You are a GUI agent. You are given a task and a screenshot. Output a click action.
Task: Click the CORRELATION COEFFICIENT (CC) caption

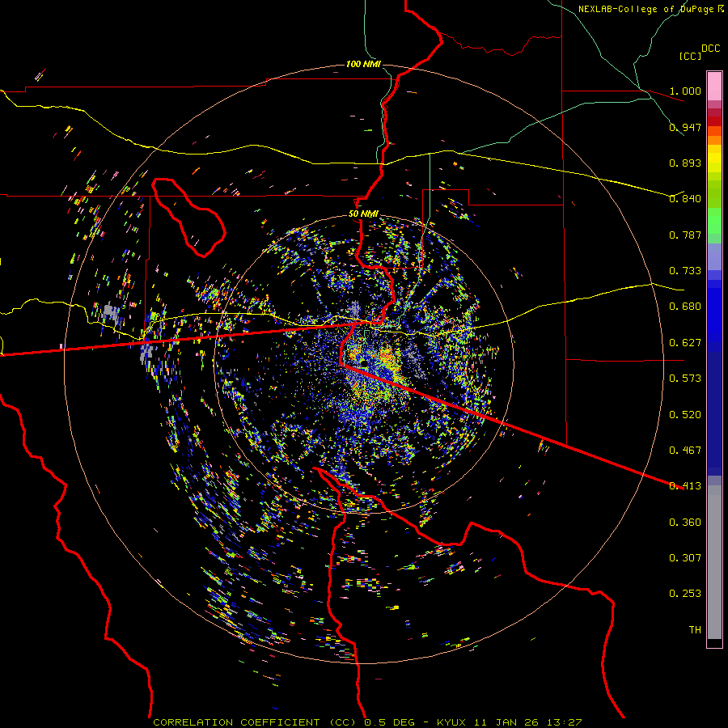coord(255,722)
